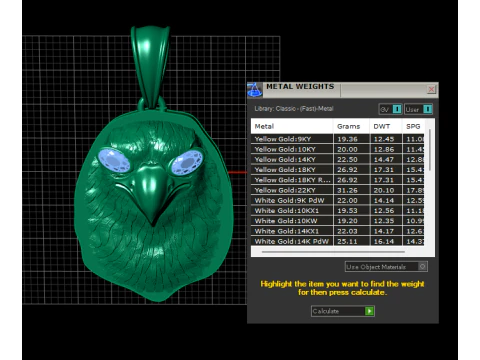Viewport: 480px width, 360px height.
Task: Enable Use Object Materials option
Action: [386, 267]
